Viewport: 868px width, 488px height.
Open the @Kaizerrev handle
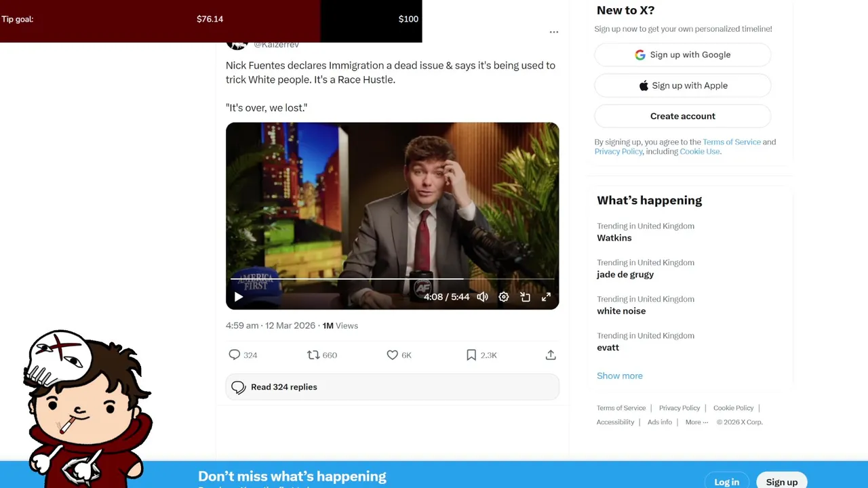277,45
